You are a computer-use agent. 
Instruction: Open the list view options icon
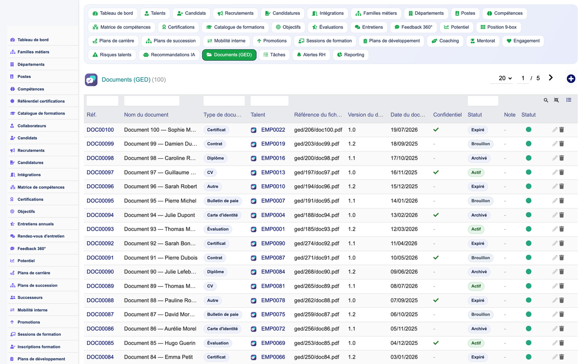pos(569,100)
